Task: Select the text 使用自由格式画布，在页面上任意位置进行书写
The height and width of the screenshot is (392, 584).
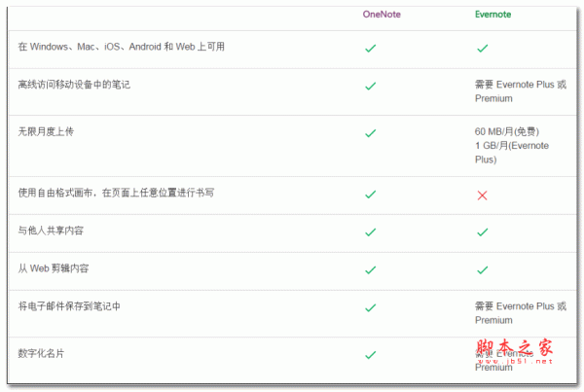Action: [x=116, y=193]
